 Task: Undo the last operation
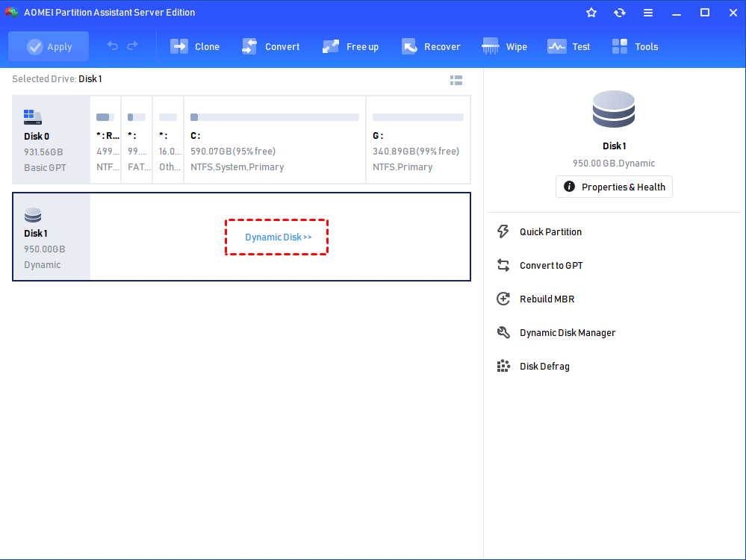tap(112, 46)
